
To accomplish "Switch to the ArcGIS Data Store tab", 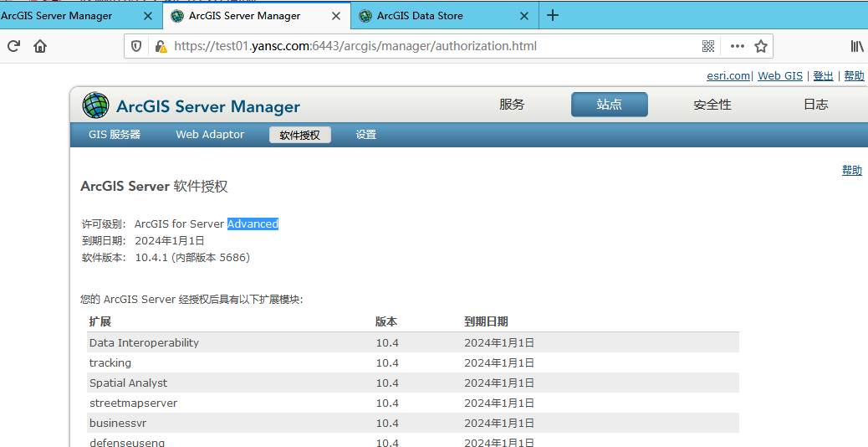I will (x=445, y=16).
